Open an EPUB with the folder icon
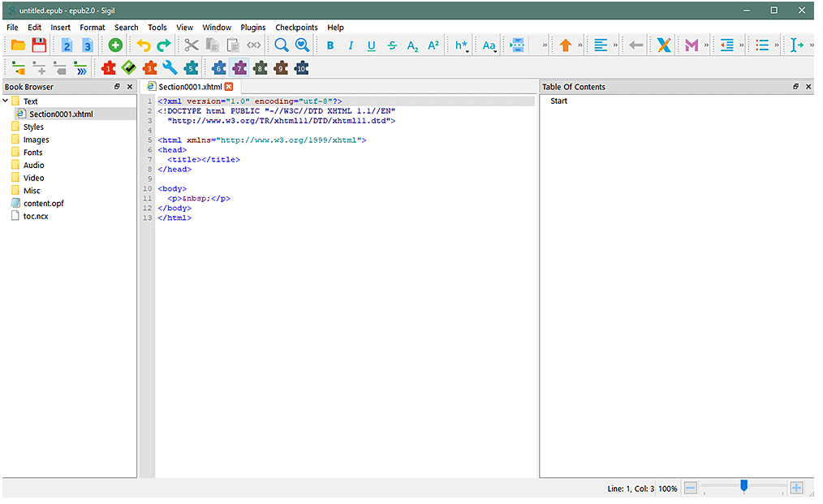The height and width of the screenshot is (504, 823). [x=19, y=45]
